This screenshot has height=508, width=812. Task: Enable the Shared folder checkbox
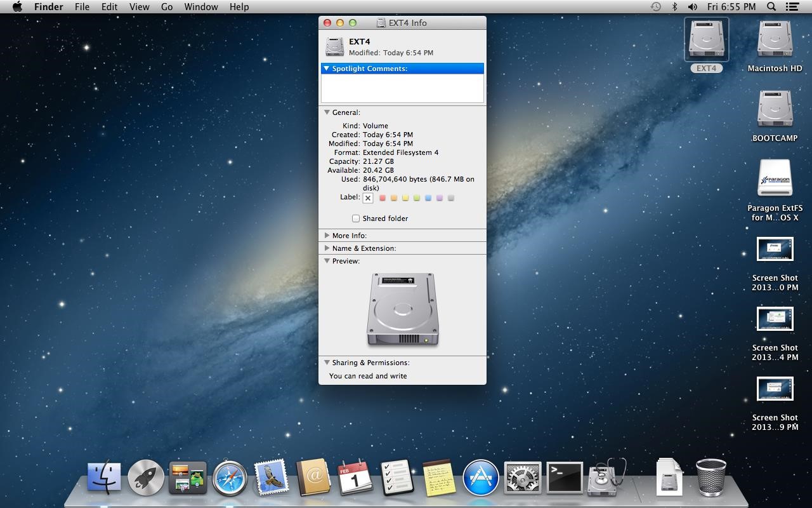[356, 218]
